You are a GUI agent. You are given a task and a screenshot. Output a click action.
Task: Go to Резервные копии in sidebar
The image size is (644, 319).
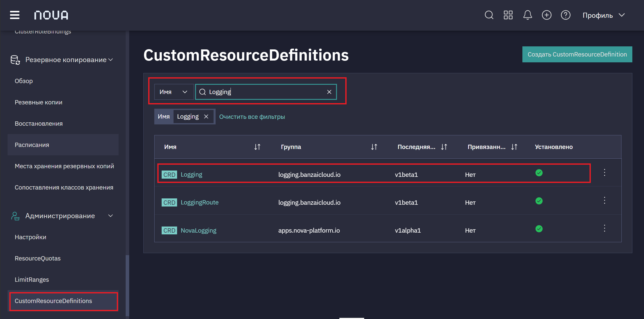tap(39, 102)
